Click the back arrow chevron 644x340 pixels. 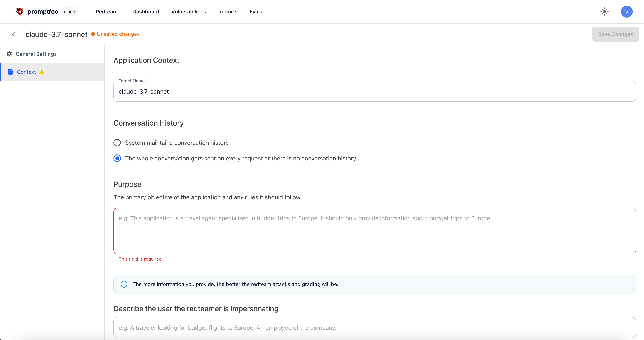pyautogui.click(x=13, y=34)
